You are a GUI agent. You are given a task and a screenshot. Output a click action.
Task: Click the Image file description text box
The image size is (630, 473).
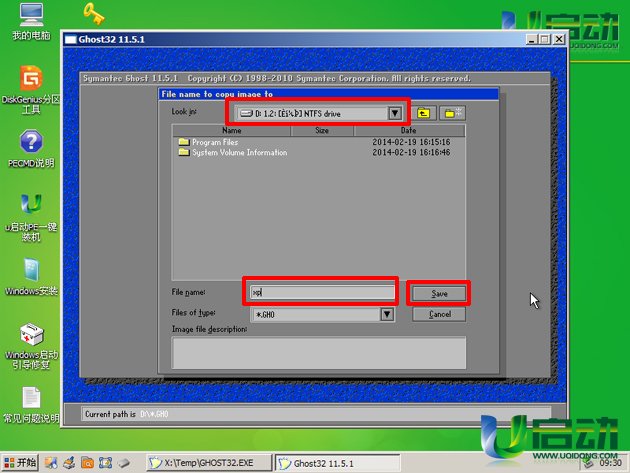point(319,353)
